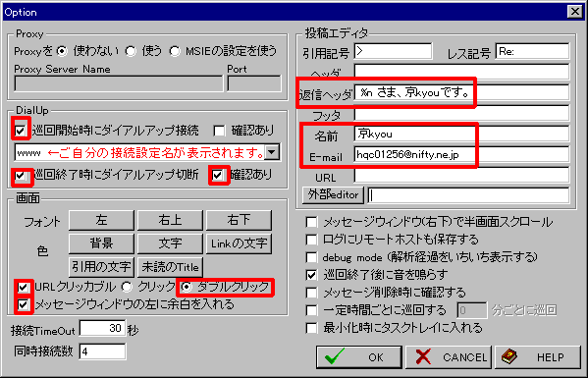
Task: Open HELP with the book button
Action: (538, 357)
